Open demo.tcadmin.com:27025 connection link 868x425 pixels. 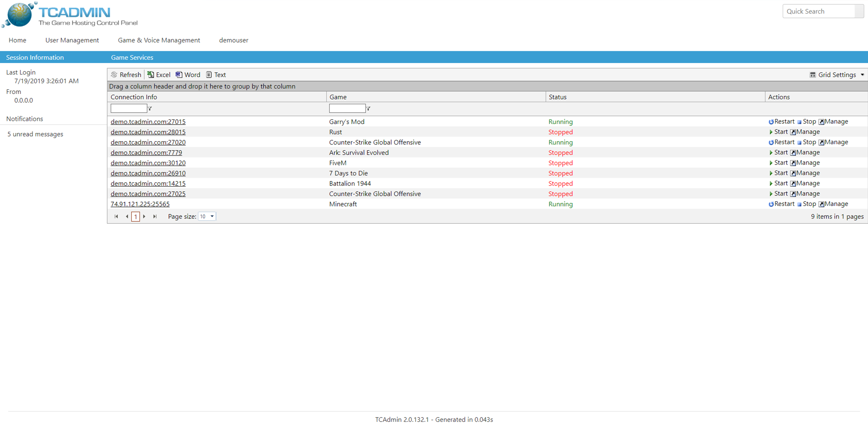point(148,194)
